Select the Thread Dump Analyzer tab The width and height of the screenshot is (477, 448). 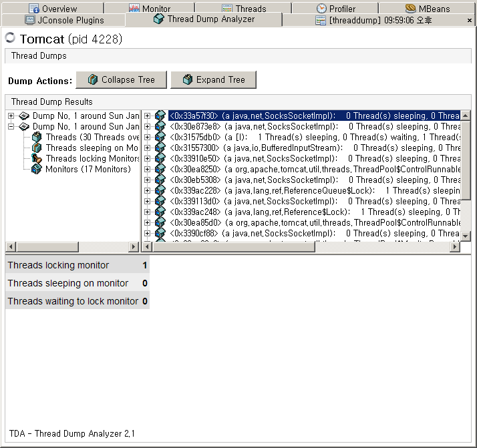(x=204, y=19)
